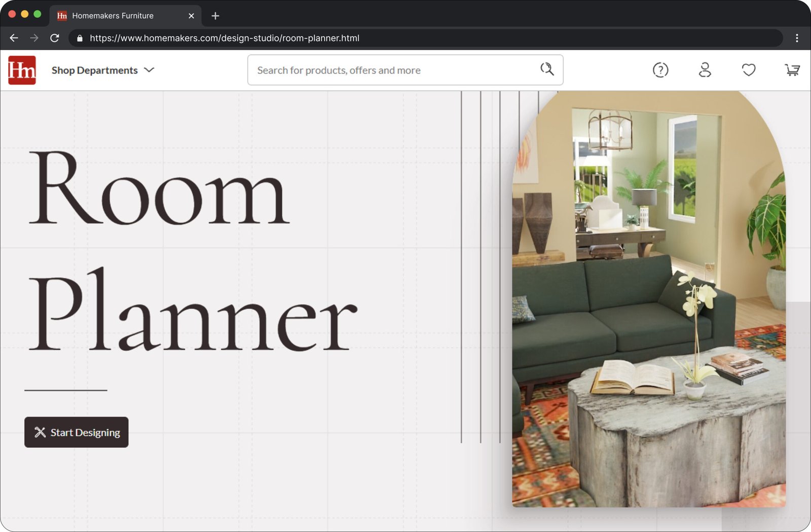811x532 pixels.
Task: Open the help question mark icon
Action: pyautogui.click(x=660, y=70)
